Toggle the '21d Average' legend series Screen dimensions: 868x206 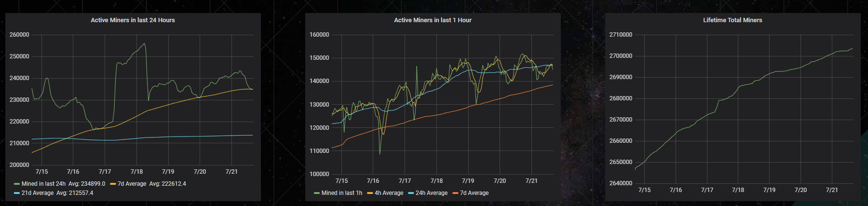[37, 193]
